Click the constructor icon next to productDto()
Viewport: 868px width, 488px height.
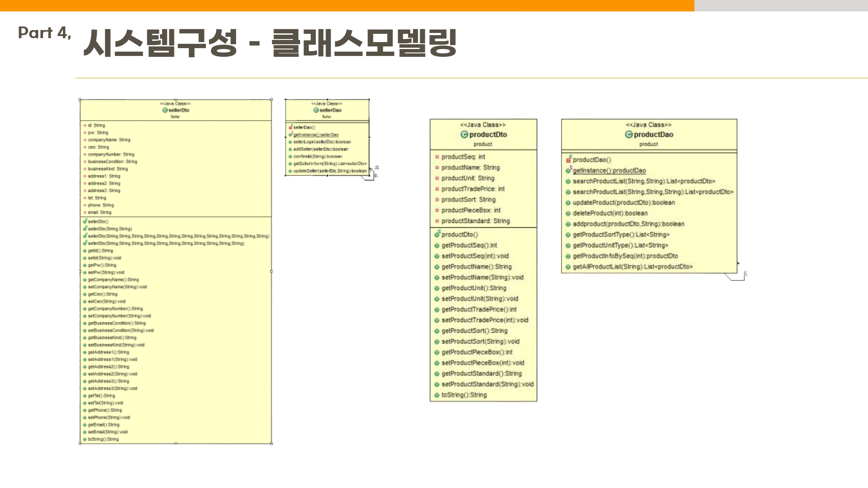tap(437, 234)
